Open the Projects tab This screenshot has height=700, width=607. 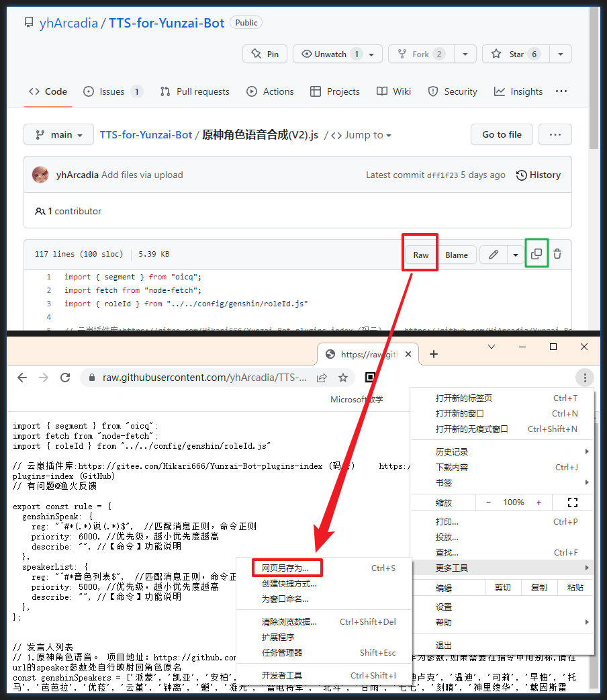click(x=335, y=91)
